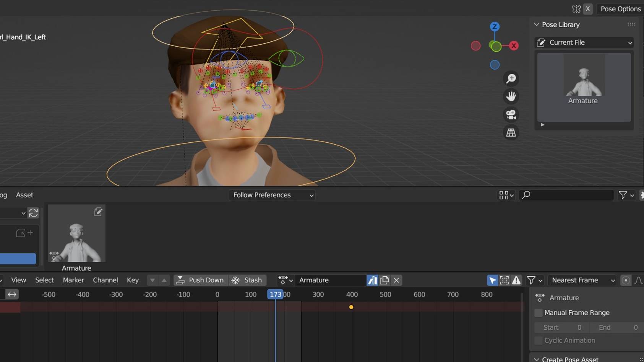Toggle only show selected arrow filter
Viewport: 644px width, 362px height.
click(493, 280)
